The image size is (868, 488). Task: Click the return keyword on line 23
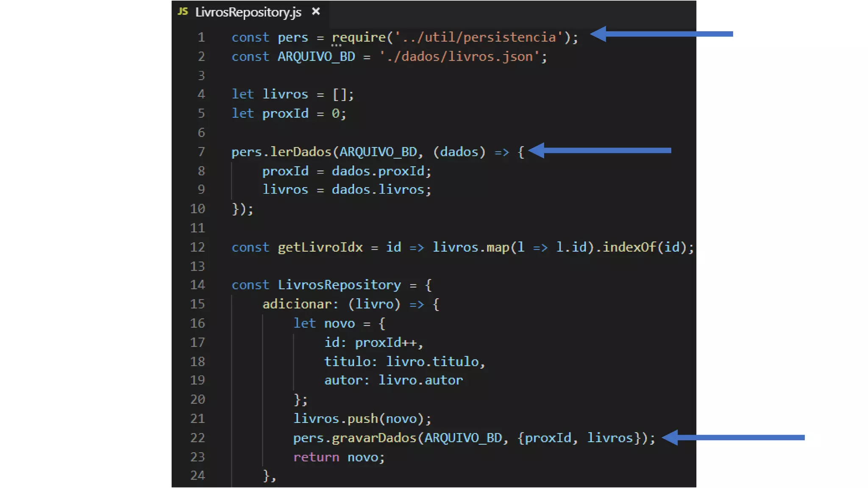pos(316,457)
